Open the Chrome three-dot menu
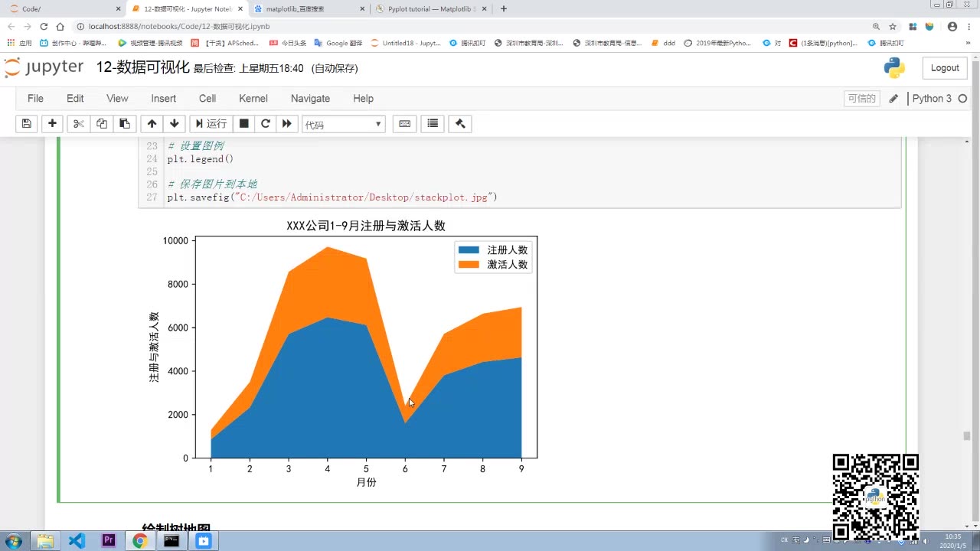The height and width of the screenshot is (551, 980). click(x=969, y=26)
